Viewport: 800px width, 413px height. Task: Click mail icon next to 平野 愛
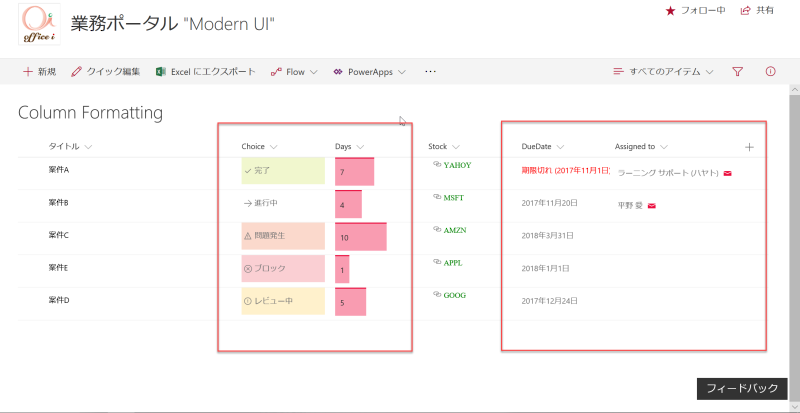tap(652, 206)
